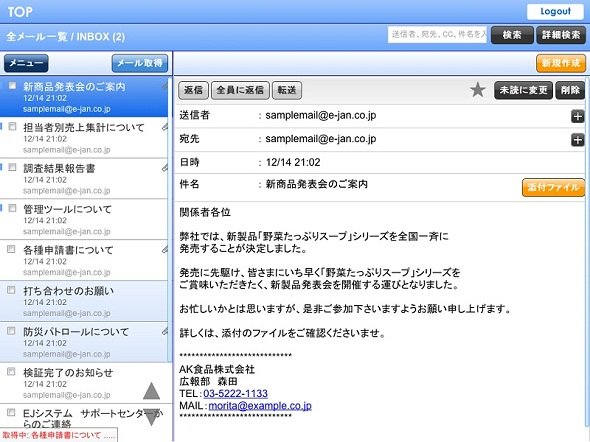Click the mail search input field
Screen dimensions: 590x442
pos(437,35)
